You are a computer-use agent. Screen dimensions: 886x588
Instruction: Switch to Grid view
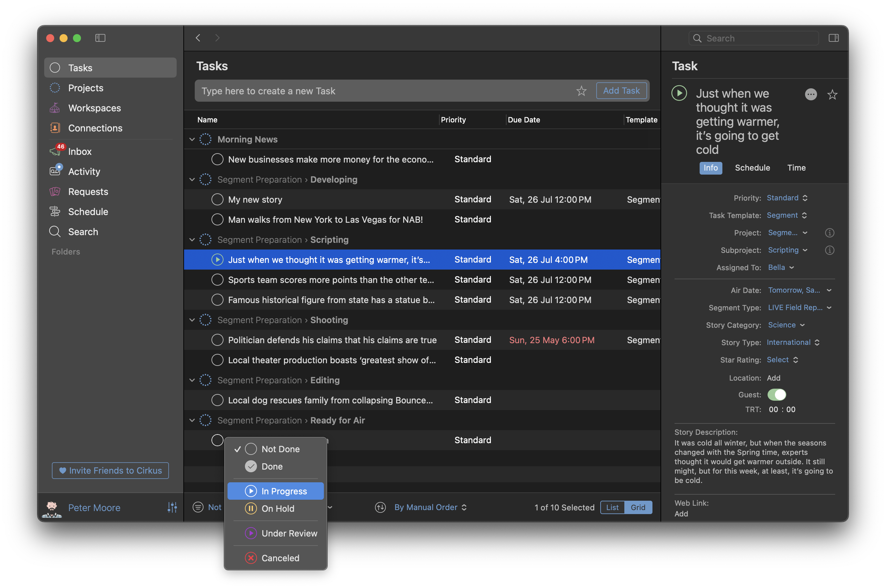pyautogui.click(x=638, y=507)
